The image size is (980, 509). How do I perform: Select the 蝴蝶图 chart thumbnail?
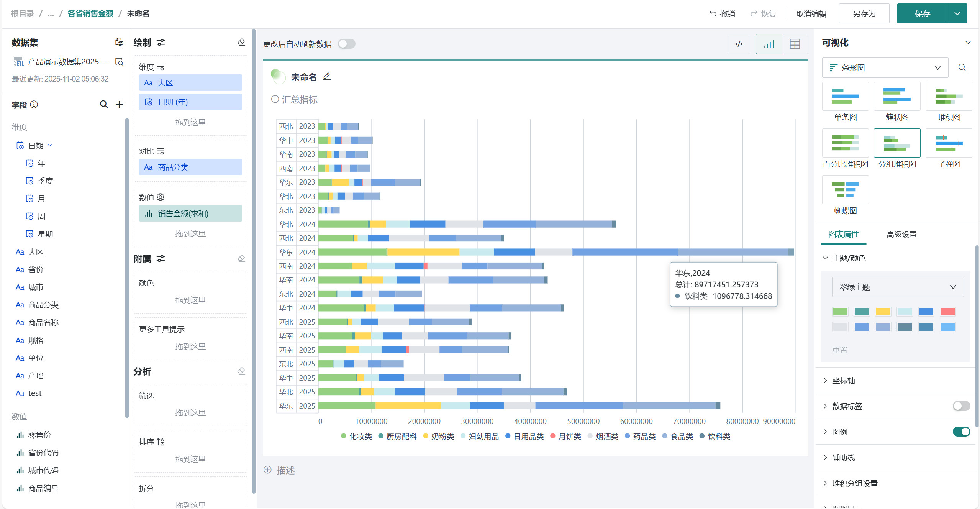click(845, 190)
